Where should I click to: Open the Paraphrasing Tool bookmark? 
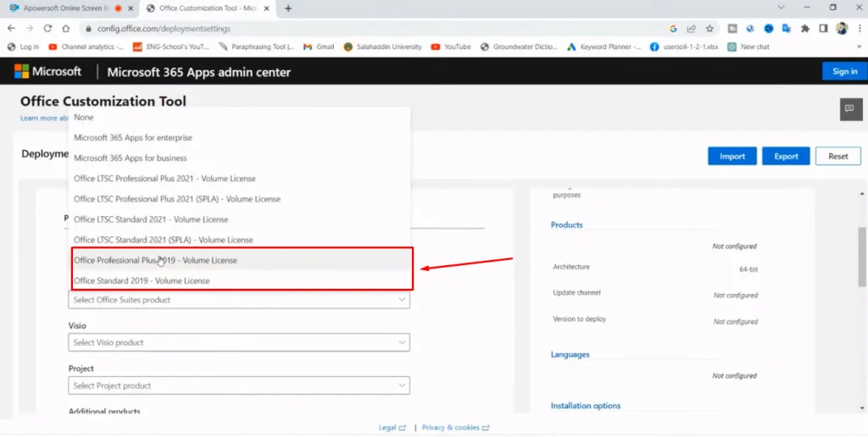tap(256, 47)
